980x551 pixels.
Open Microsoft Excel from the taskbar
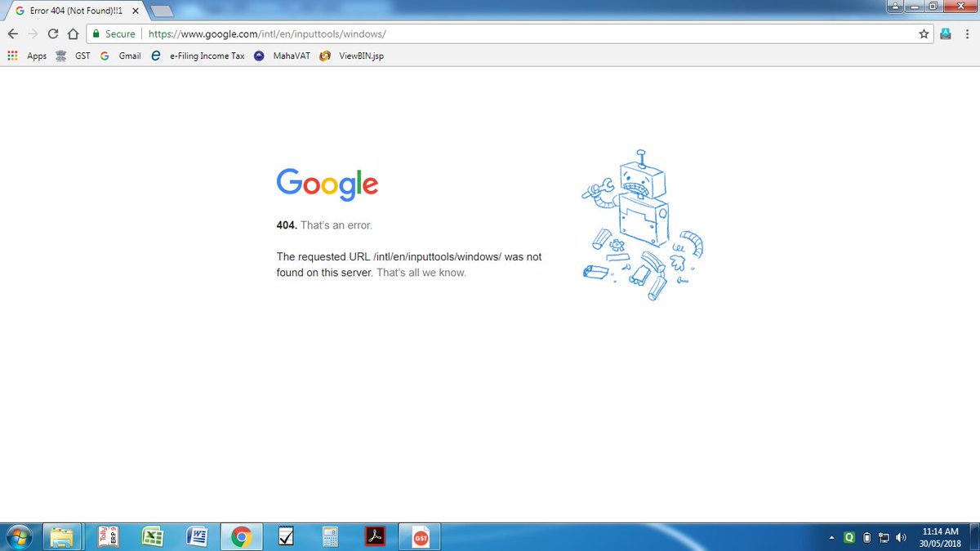click(152, 536)
